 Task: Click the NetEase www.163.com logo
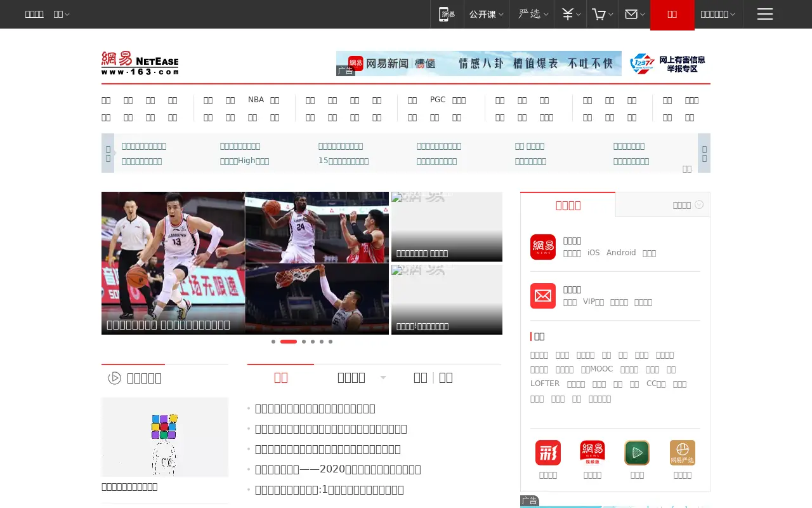tap(140, 63)
